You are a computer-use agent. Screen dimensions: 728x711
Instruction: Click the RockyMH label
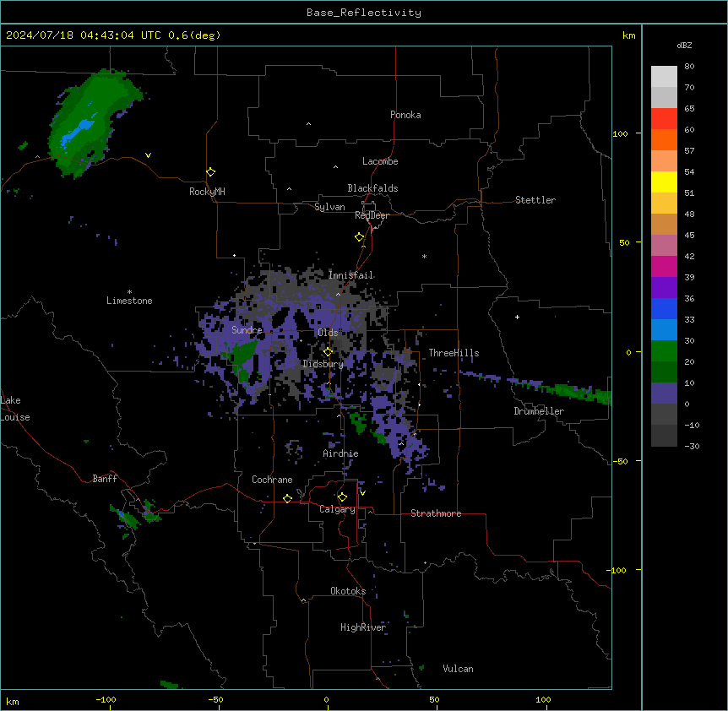(207, 192)
